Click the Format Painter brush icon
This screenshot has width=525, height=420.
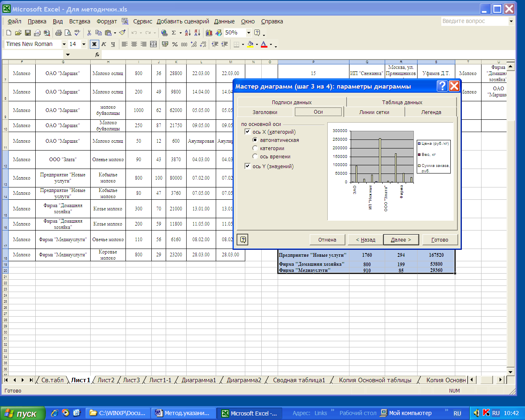coord(122,33)
